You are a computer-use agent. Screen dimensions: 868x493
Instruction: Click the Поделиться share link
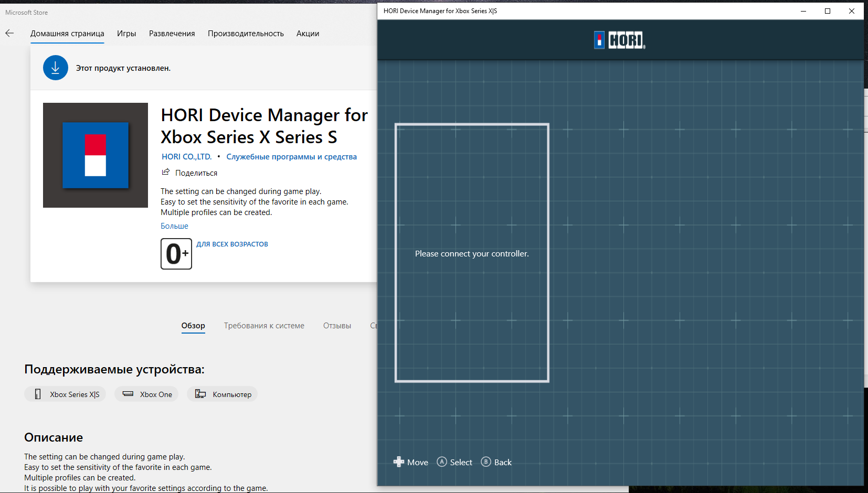pyautogui.click(x=196, y=173)
